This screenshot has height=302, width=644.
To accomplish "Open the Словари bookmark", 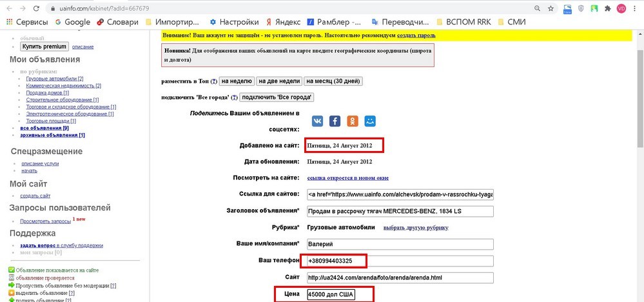I will (118, 22).
